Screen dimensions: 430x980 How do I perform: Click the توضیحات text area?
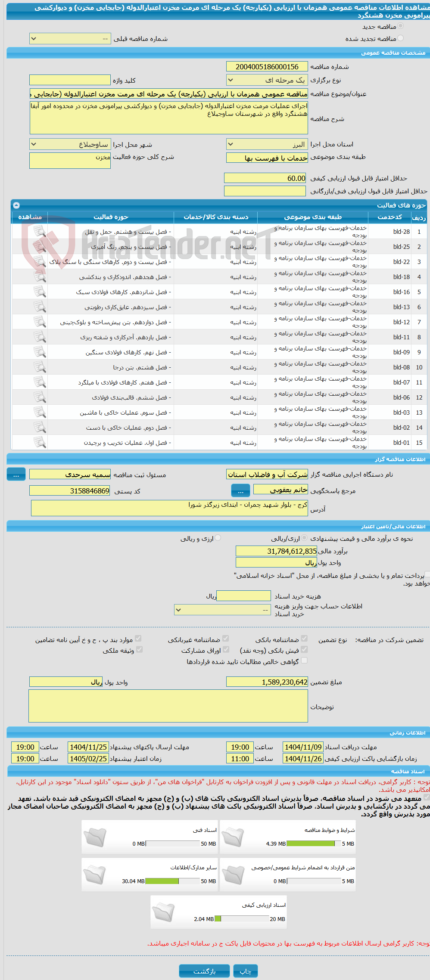coord(168,706)
